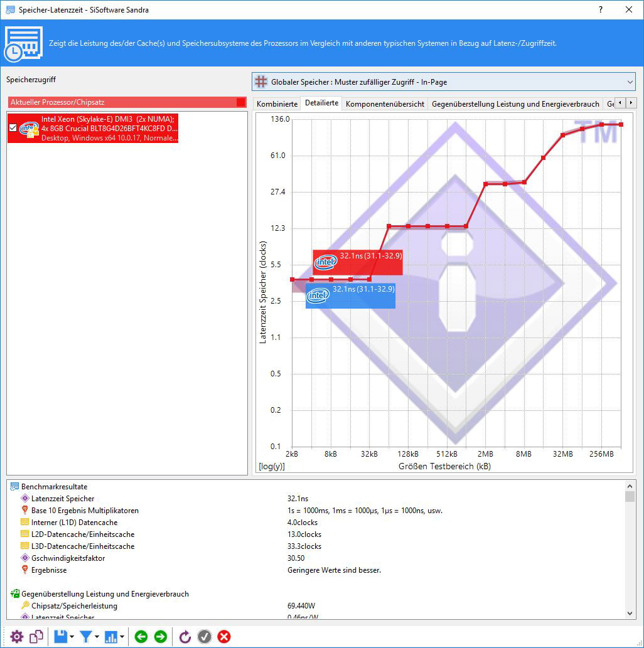644x648 pixels.
Task: Click the red Intel 32.1ns chart label
Action: point(358,262)
